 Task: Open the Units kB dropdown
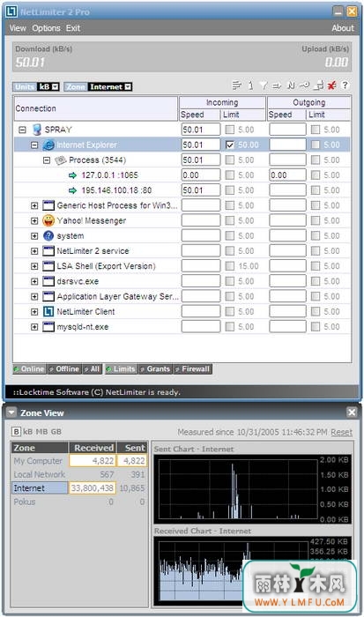click(56, 86)
